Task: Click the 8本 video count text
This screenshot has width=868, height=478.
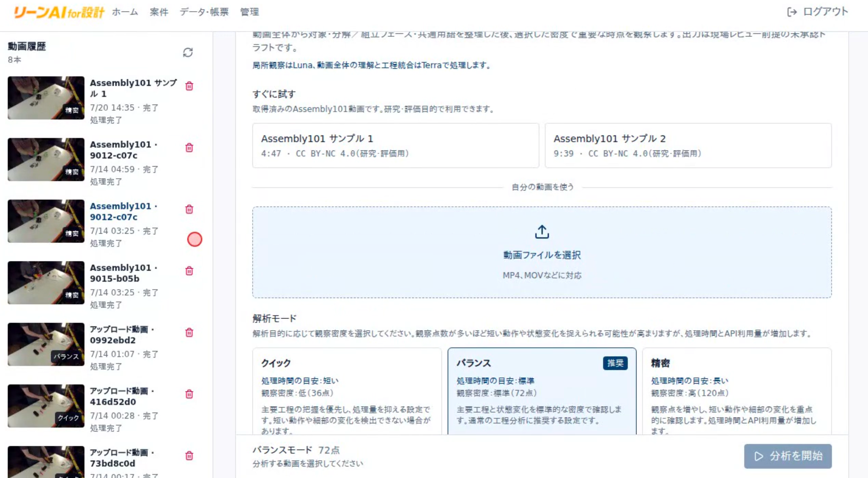Action: [x=15, y=60]
